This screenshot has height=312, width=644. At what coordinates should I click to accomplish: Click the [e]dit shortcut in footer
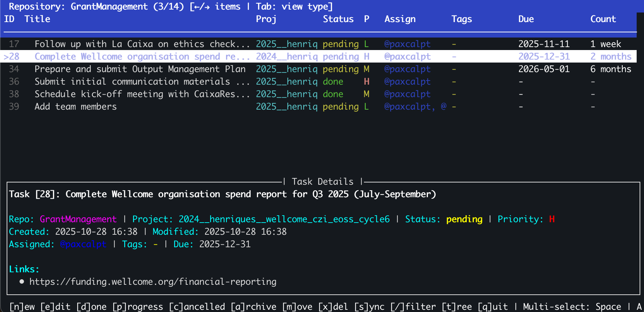(55, 307)
